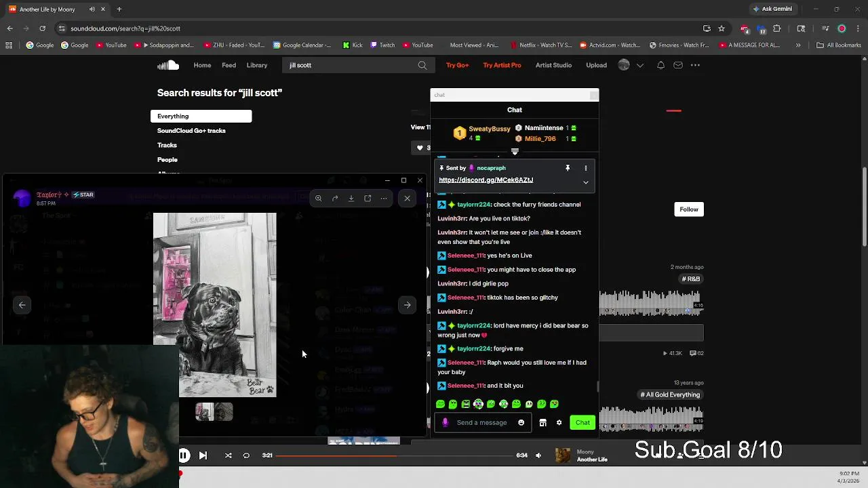Viewport: 868px width, 488px height.
Task: Click the # All Gold Everything tag
Action: [x=670, y=394]
